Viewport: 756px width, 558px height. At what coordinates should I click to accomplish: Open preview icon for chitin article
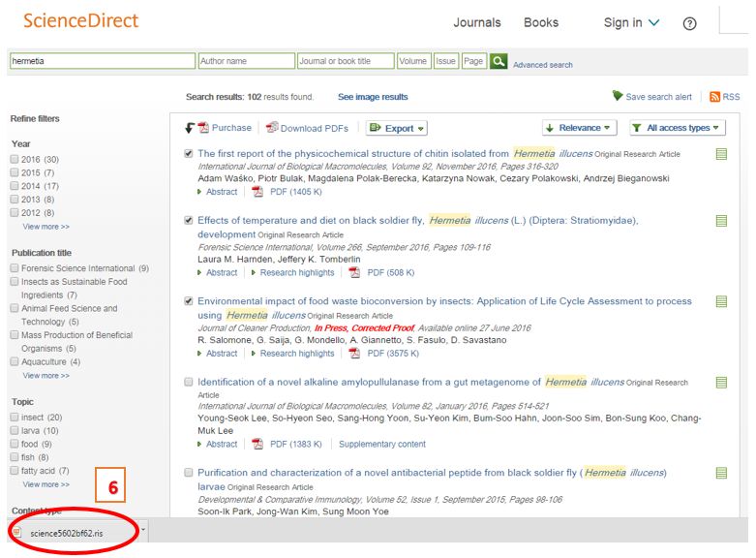(x=721, y=154)
